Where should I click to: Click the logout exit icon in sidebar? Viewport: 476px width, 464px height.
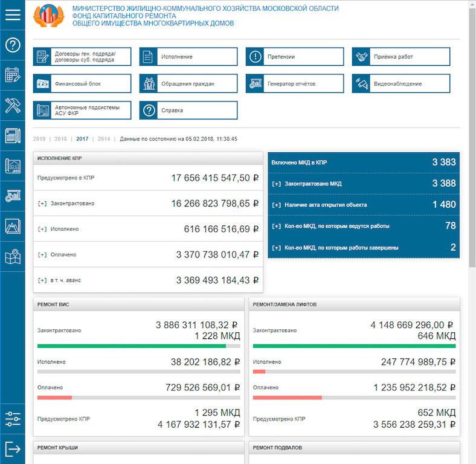point(12,449)
